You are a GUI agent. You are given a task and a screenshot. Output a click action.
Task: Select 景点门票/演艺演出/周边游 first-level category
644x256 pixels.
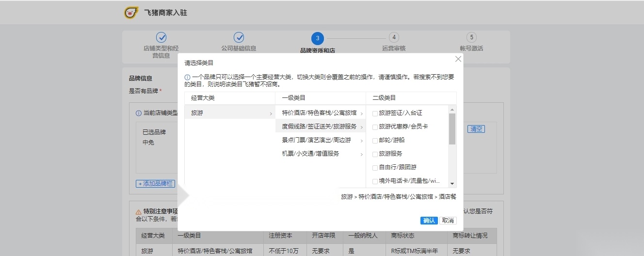[321, 140]
